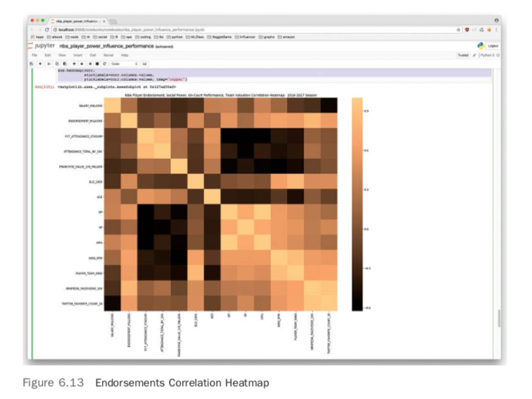Select the nba_player_power_influence browser tab
532x399 pixels.
click(x=77, y=21)
